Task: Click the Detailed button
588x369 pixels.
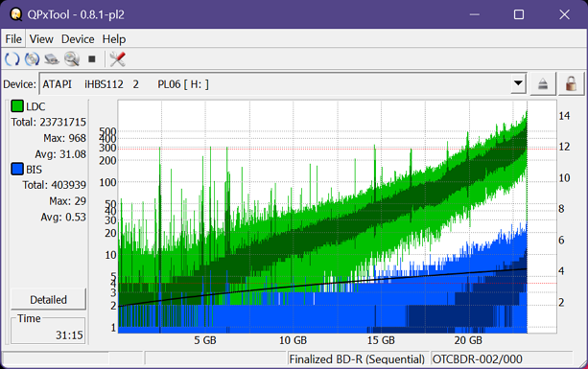Action: pos(48,299)
